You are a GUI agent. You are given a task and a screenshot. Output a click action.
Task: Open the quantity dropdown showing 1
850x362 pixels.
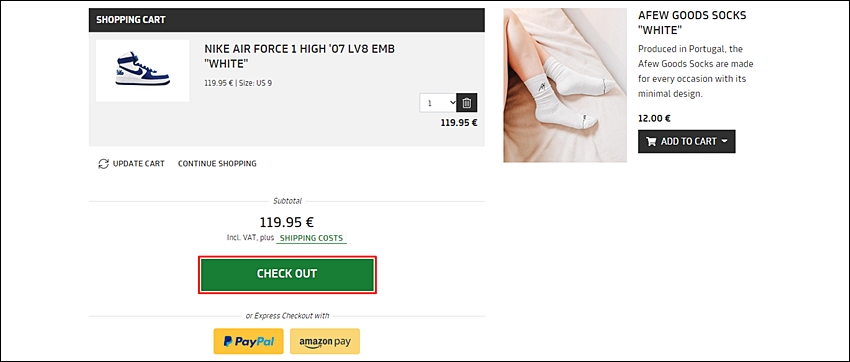pyautogui.click(x=438, y=103)
